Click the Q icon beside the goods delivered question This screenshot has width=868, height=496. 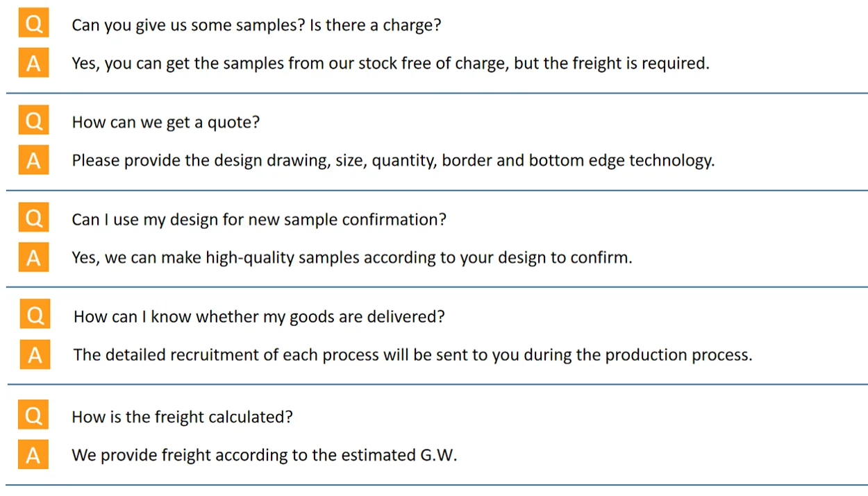[x=35, y=316]
